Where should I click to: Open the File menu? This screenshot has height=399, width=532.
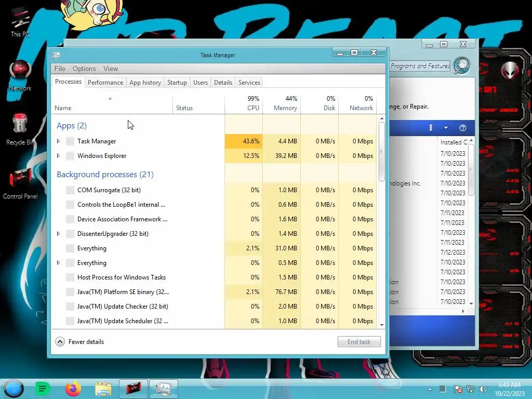coord(60,69)
